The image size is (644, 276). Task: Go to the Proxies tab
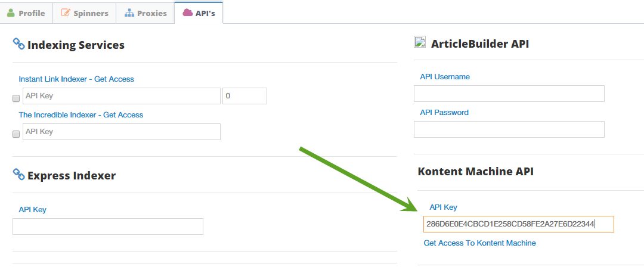coord(145,13)
